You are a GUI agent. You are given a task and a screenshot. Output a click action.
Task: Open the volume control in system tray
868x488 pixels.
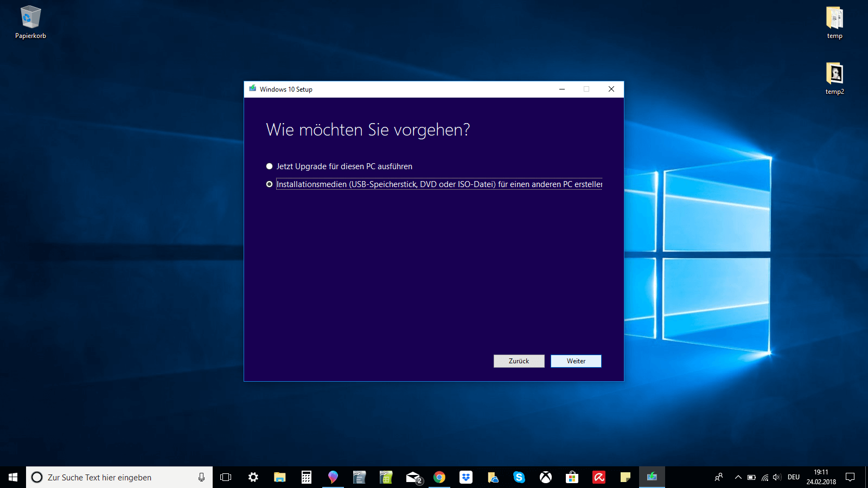tap(777, 477)
